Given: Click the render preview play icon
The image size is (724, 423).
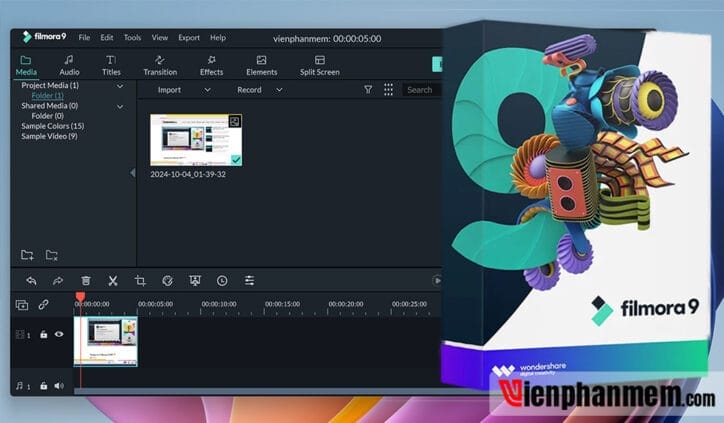Looking at the screenshot, I should click(x=437, y=280).
